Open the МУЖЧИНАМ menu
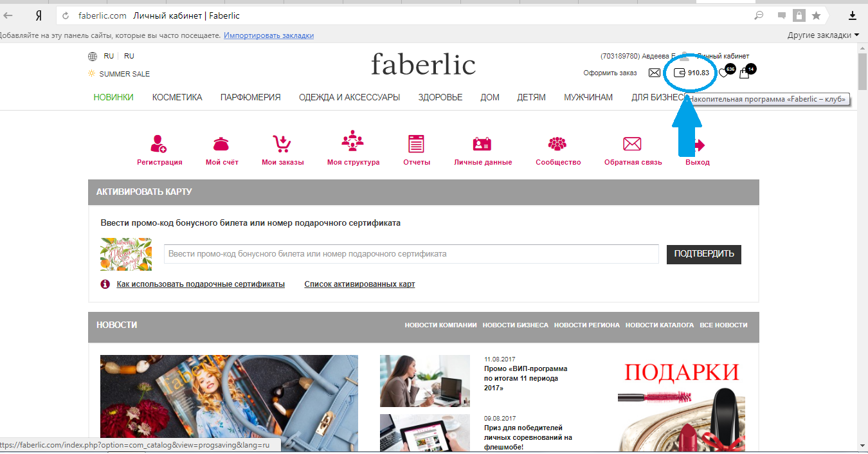 click(588, 97)
